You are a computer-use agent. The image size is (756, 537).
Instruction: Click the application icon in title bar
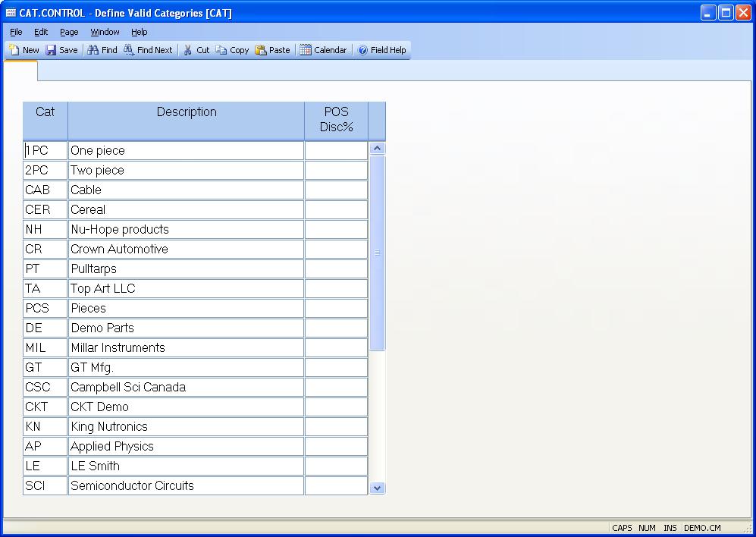tap(11, 13)
